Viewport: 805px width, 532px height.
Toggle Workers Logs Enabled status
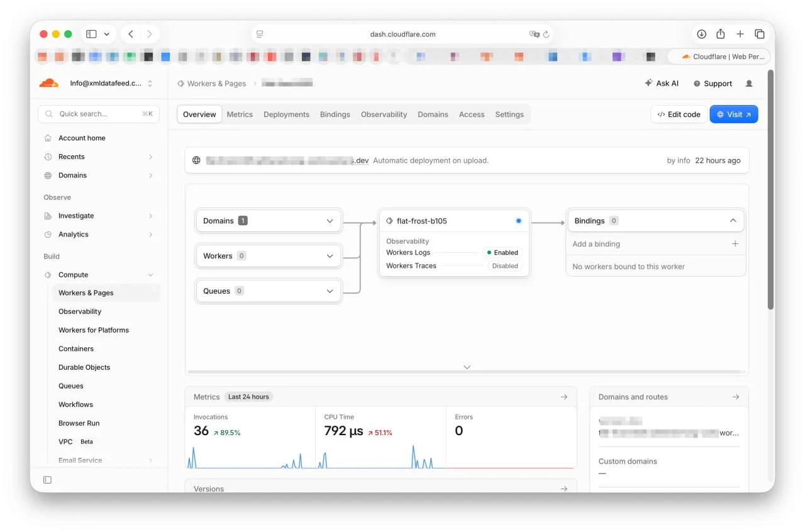(x=502, y=253)
